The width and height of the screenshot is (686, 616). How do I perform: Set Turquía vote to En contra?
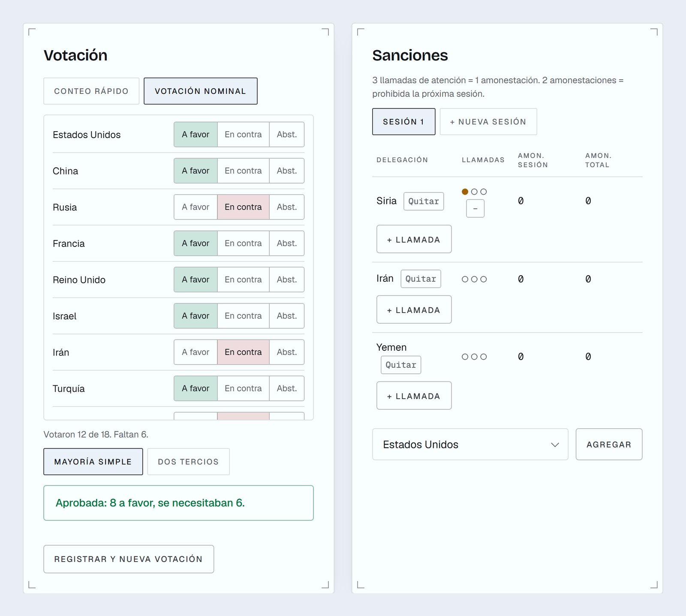click(x=243, y=388)
